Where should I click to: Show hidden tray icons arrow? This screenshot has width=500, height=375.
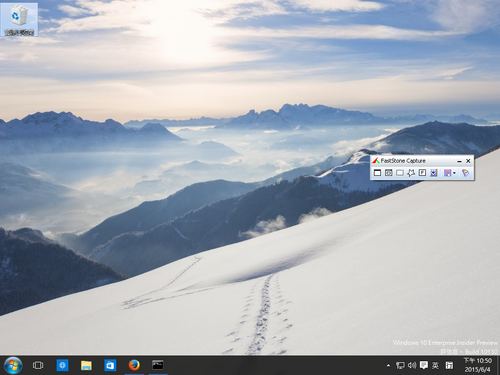coord(388,366)
